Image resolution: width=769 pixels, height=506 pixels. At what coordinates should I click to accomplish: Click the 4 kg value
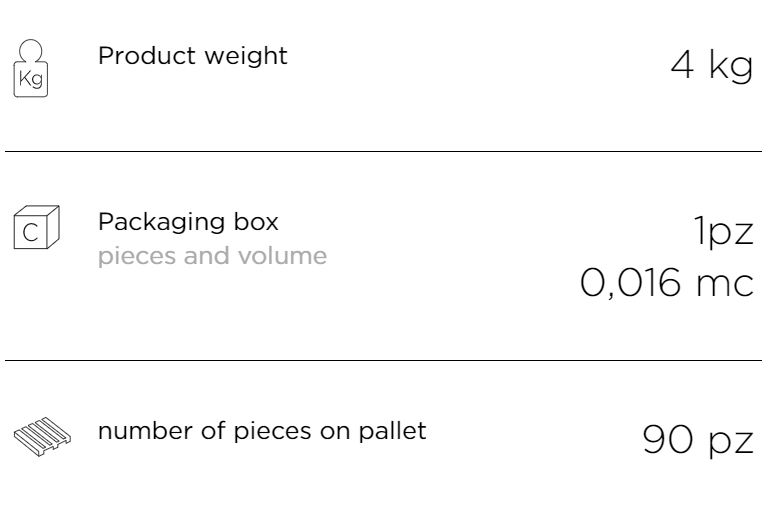pyautogui.click(x=712, y=66)
